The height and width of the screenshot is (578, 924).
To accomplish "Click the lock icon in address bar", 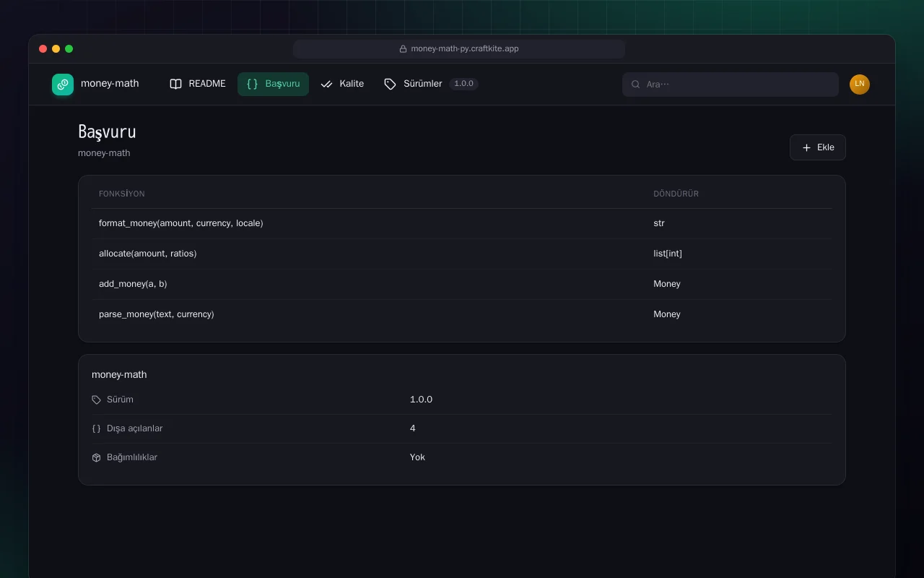I will coord(403,49).
